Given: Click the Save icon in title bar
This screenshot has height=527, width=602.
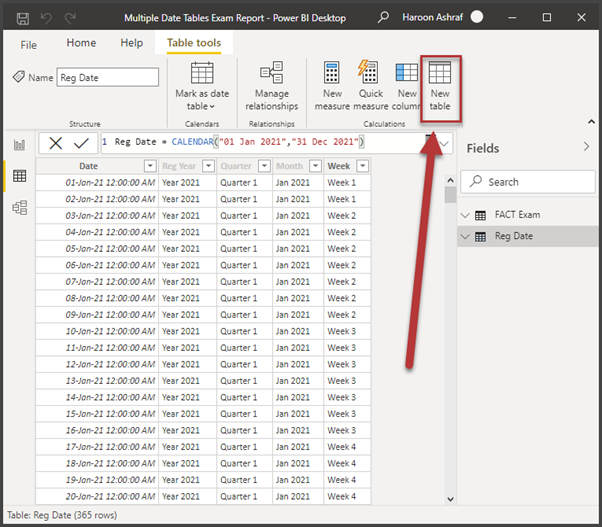Looking at the screenshot, I should tap(23, 18).
